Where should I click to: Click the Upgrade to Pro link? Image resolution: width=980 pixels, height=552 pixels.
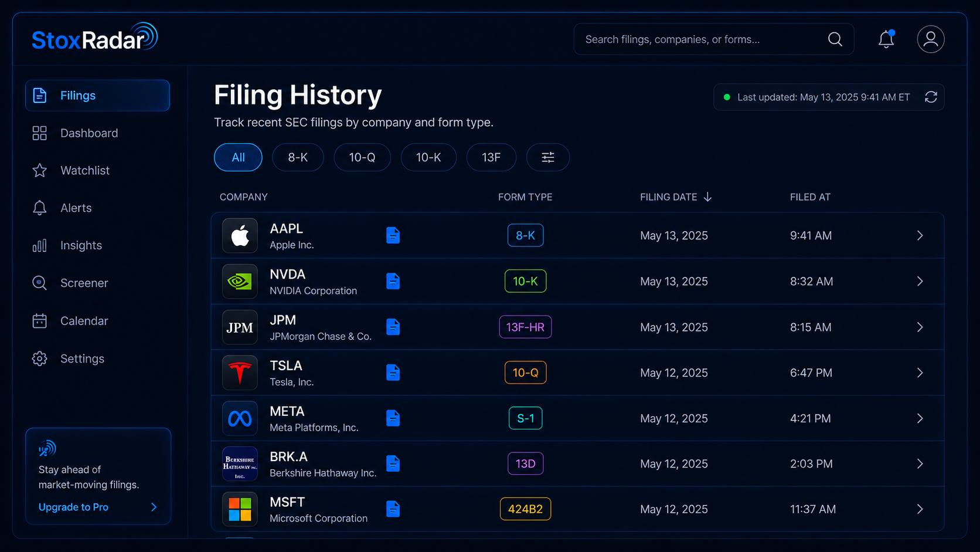(x=73, y=507)
